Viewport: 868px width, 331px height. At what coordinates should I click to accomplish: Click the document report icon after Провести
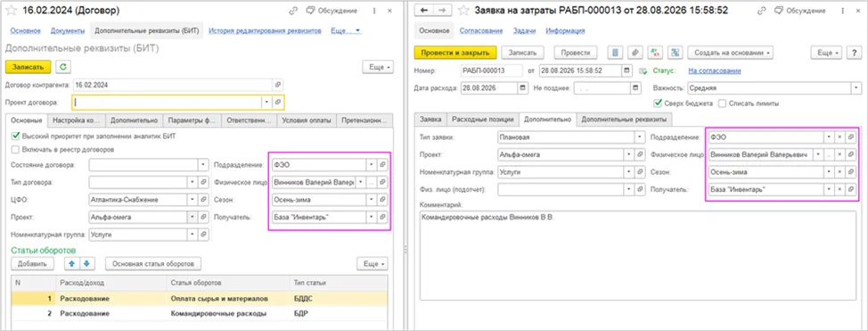[615, 53]
